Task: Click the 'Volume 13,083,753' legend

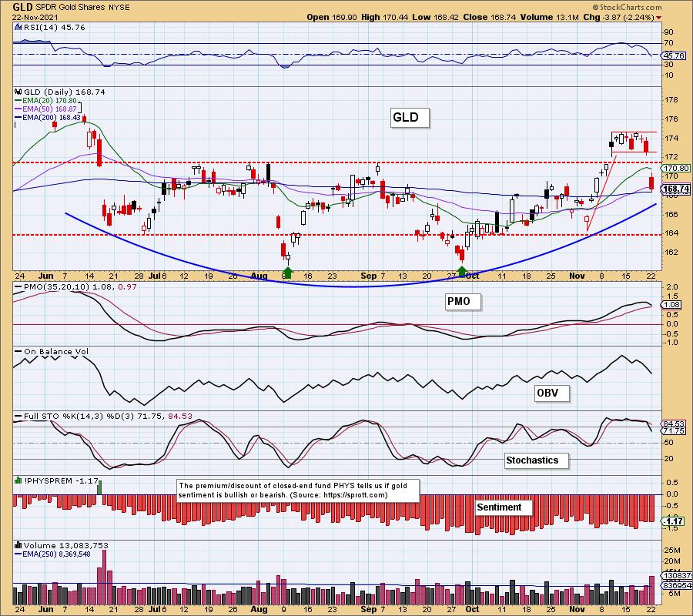Action: pyautogui.click(x=65, y=546)
